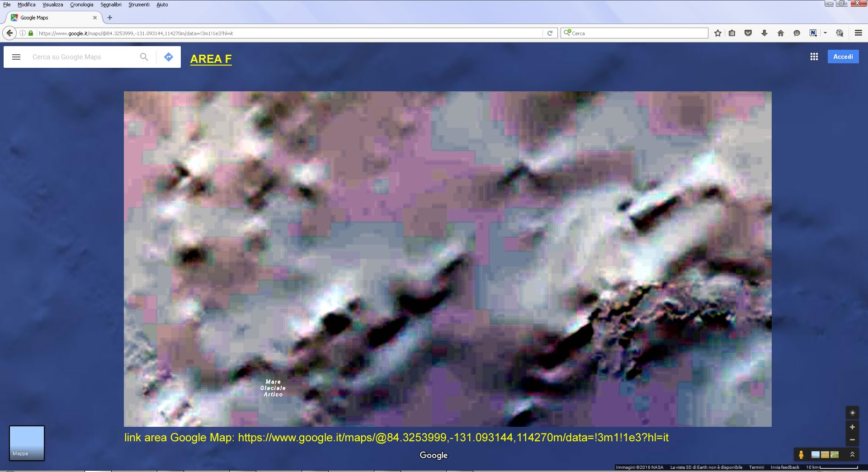Open the Segnalibri menu

(x=111, y=5)
